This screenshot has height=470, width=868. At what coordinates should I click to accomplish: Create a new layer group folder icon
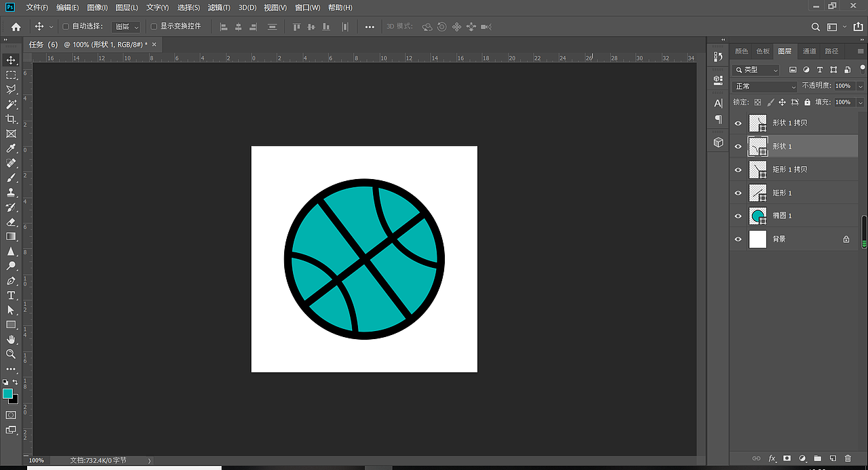(818, 458)
